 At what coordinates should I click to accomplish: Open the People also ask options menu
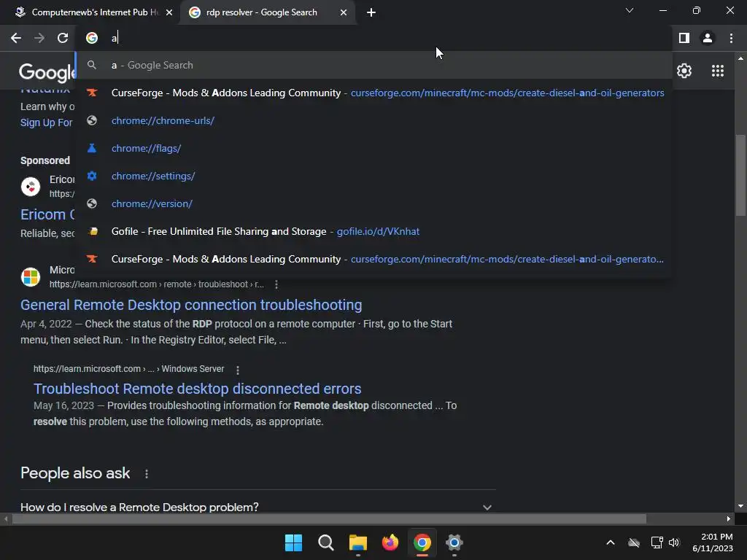click(146, 474)
